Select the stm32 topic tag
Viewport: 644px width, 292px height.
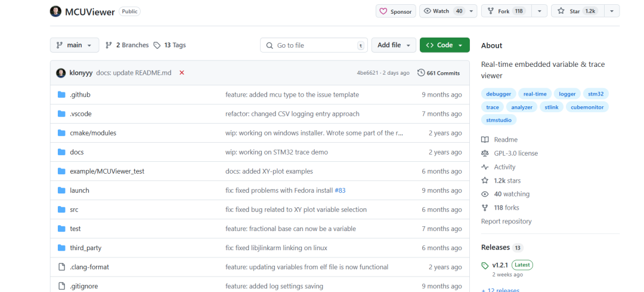coord(595,94)
